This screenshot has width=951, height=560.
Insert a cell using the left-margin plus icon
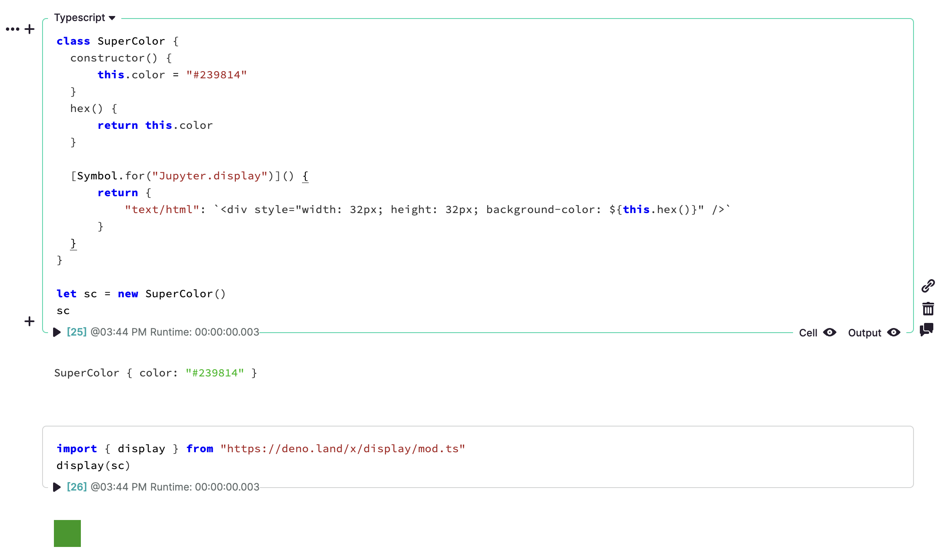coord(29,321)
